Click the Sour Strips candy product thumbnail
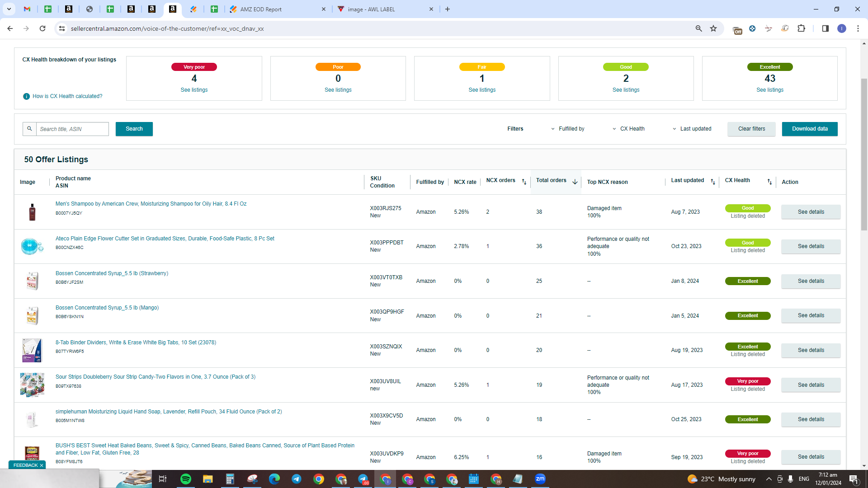This screenshot has height=488, width=868. coord(32,385)
